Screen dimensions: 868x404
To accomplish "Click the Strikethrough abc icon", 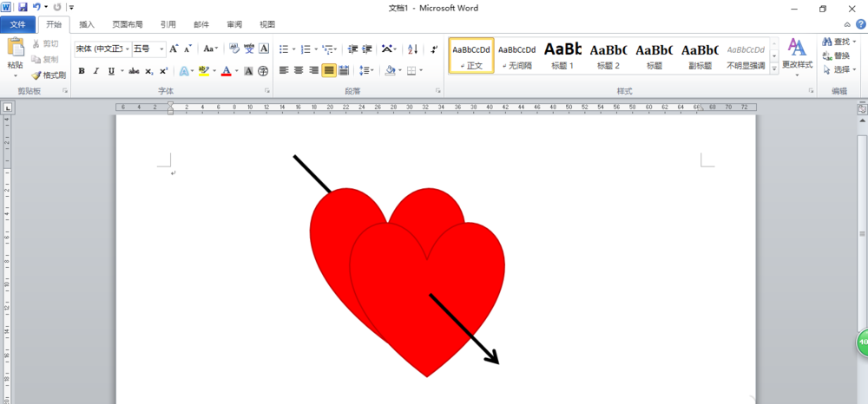I will 134,71.
